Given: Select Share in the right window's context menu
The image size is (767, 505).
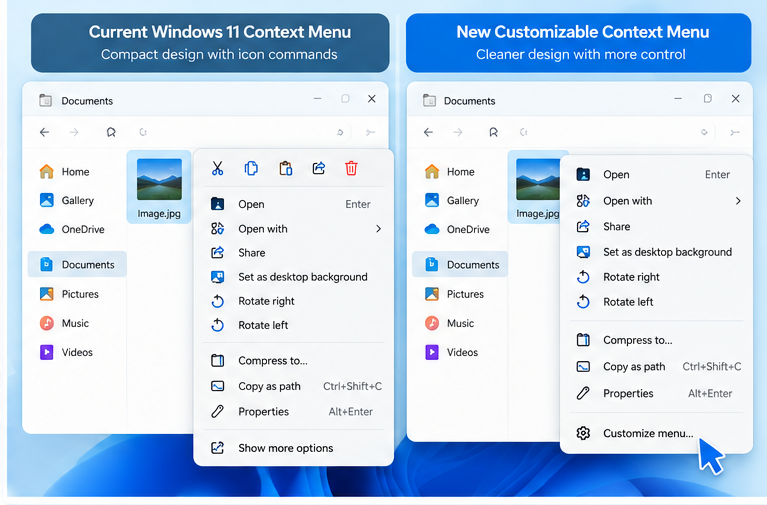Looking at the screenshot, I should 656,227.
